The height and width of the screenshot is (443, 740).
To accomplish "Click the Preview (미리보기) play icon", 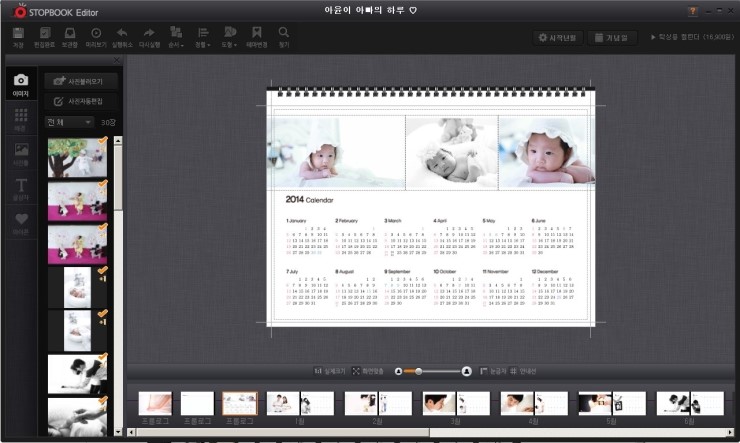I will pos(96,36).
